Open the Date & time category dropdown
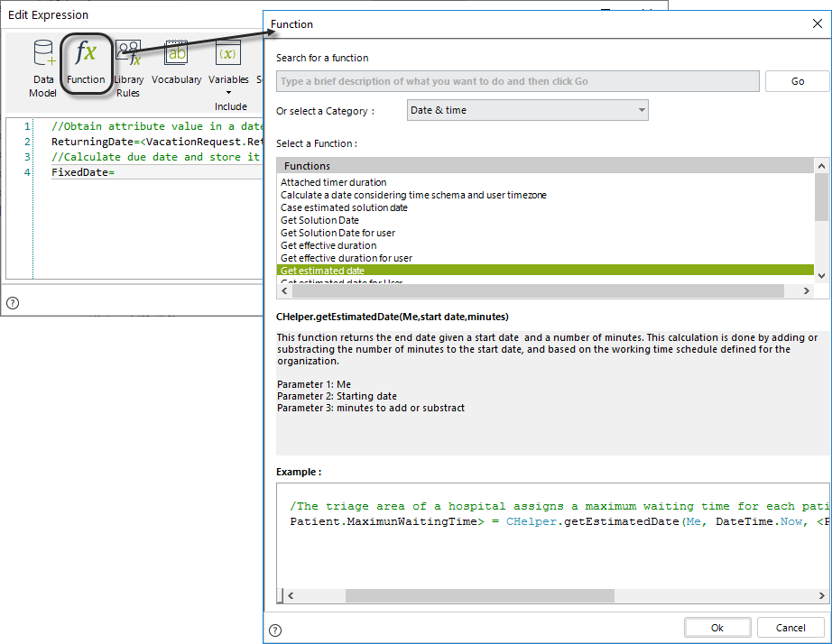Screen dimensions: 832x644 tap(527, 110)
